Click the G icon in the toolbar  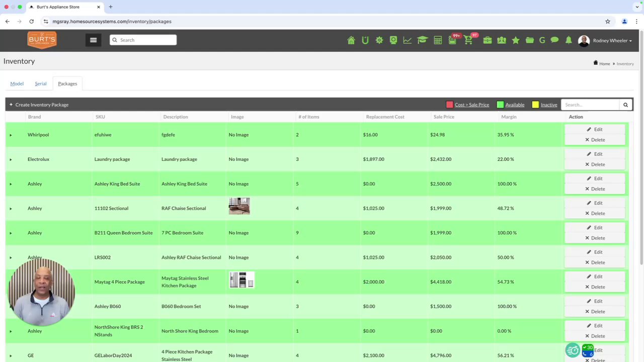pos(542,40)
